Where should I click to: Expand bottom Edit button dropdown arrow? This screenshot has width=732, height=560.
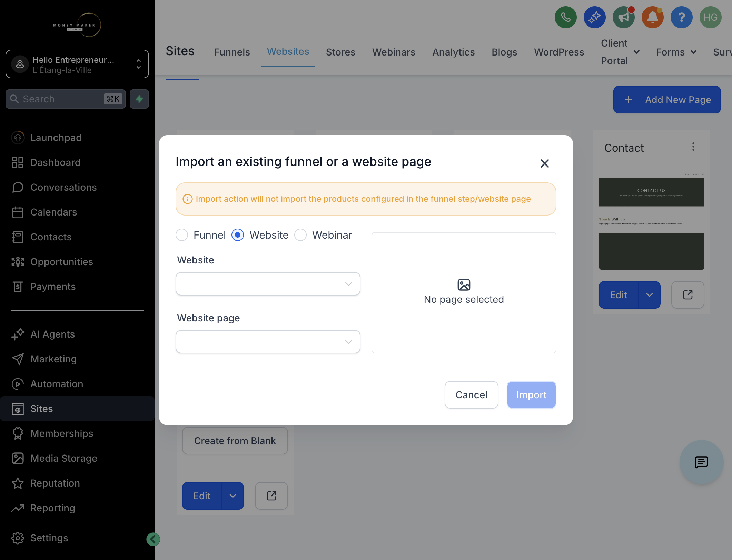coord(233,496)
